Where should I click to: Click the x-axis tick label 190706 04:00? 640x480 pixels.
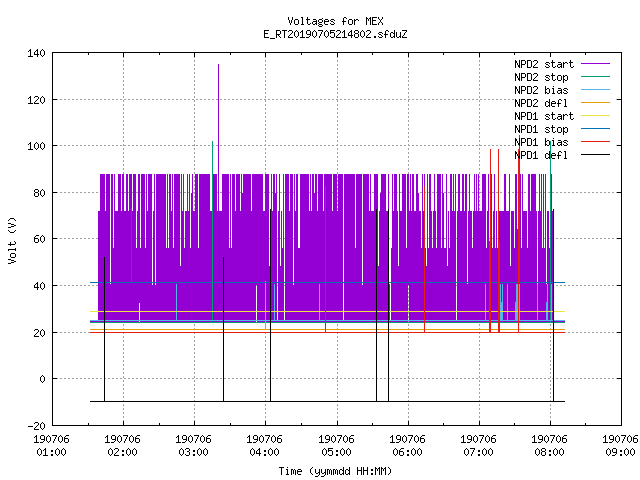coord(264,446)
